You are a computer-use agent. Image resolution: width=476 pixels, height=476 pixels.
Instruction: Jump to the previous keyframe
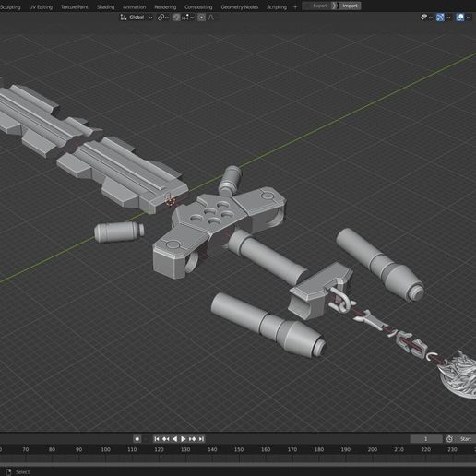(x=165, y=439)
